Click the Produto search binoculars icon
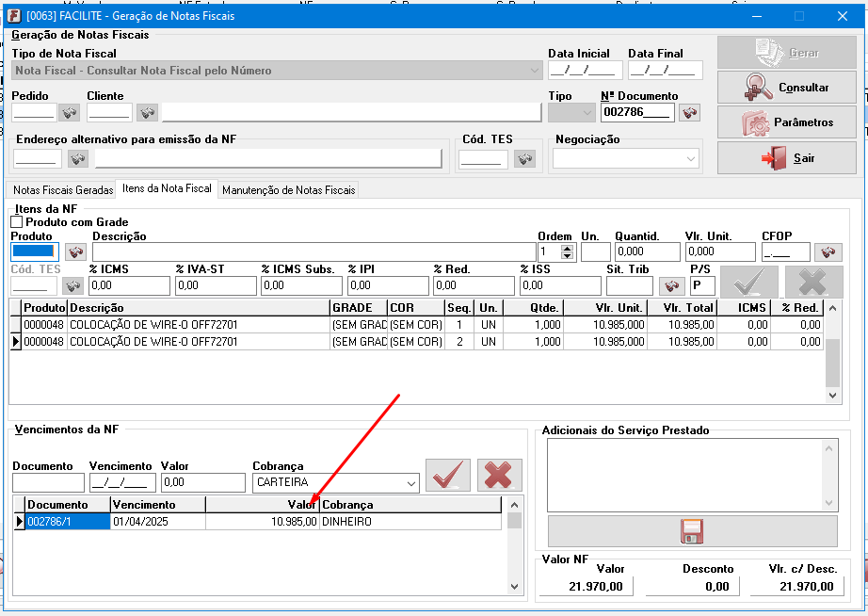Viewport: 868px width, 616px height. click(76, 252)
